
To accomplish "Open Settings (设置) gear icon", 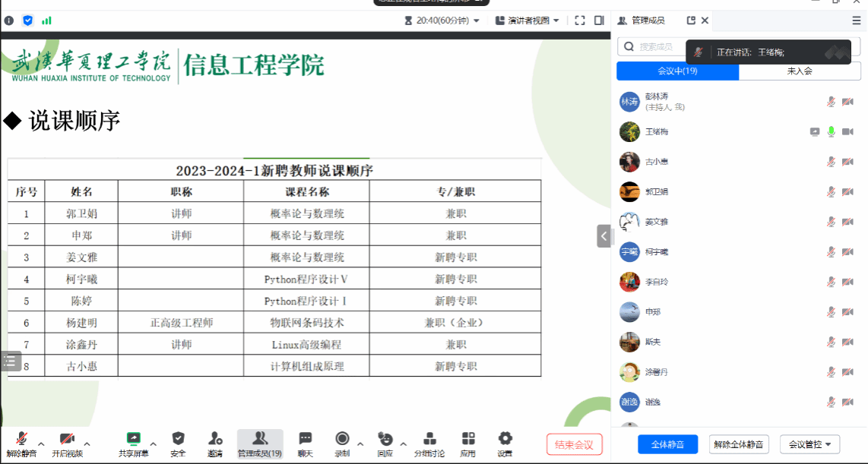I will [x=505, y=439].
